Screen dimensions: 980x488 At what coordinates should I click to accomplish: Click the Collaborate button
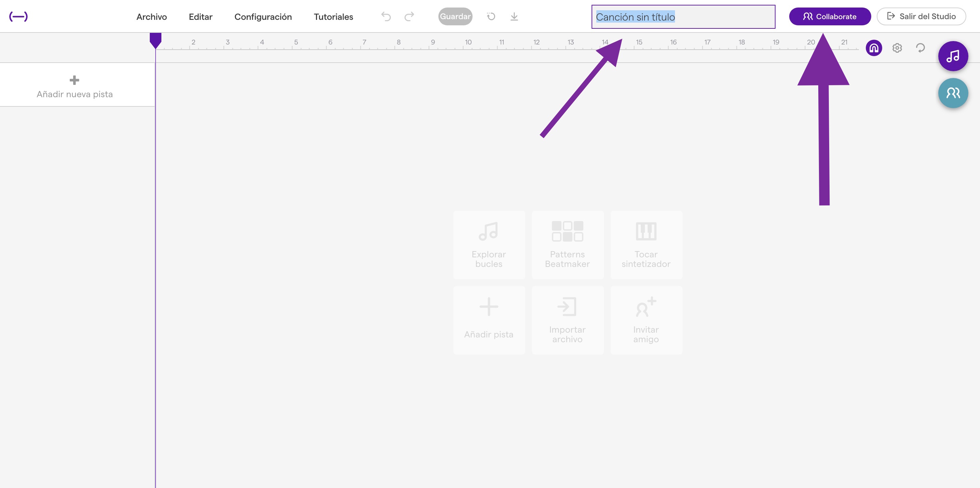830,16
